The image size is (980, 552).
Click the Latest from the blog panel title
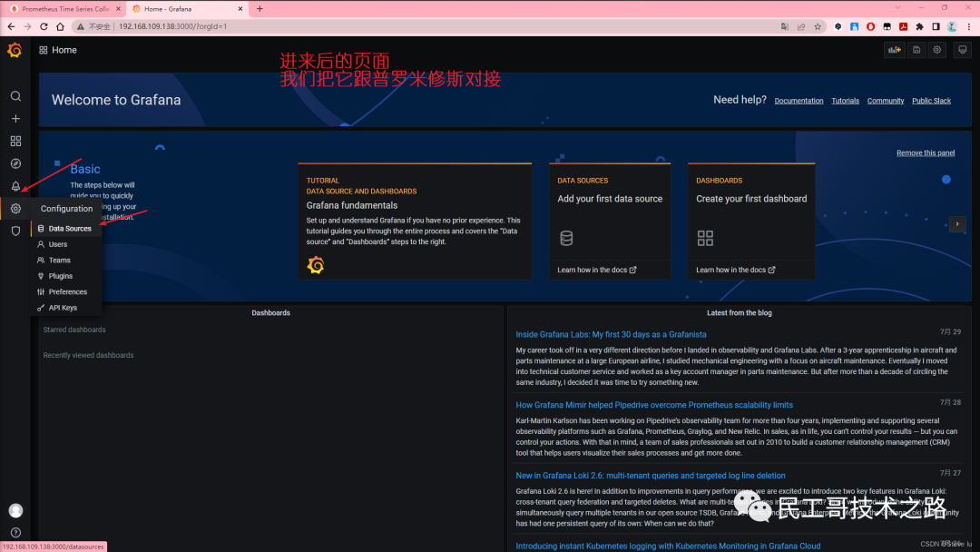[740, 312]
